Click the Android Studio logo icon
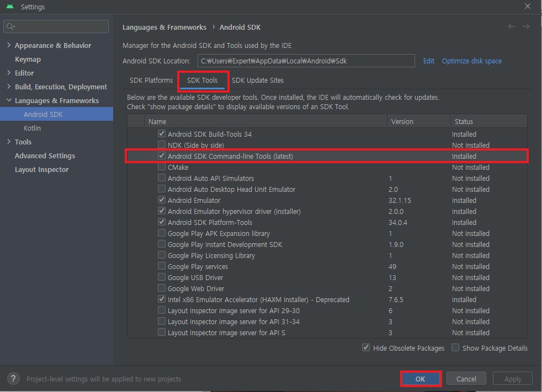This screenshot has height=392, width=542. tap(10, 6)
